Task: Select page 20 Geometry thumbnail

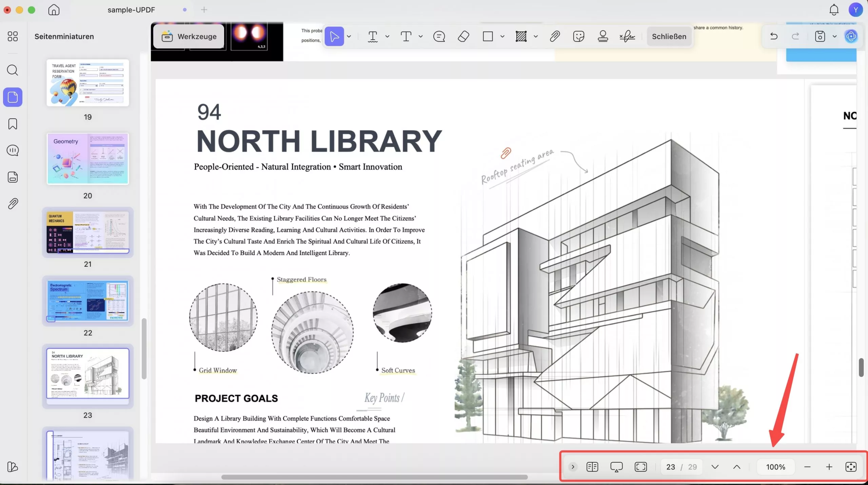Action: (88, 159)
